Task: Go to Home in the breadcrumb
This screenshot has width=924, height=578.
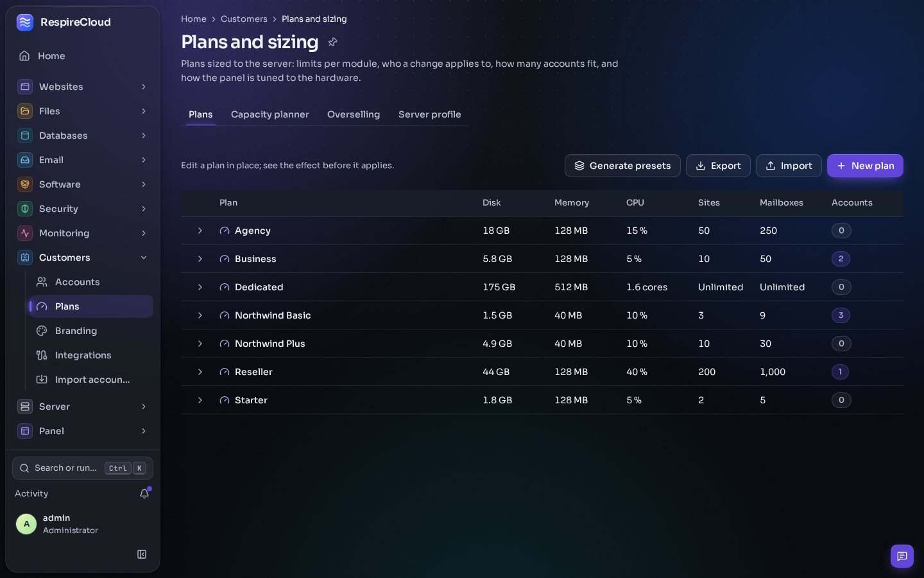Action: tap(194, 19)
